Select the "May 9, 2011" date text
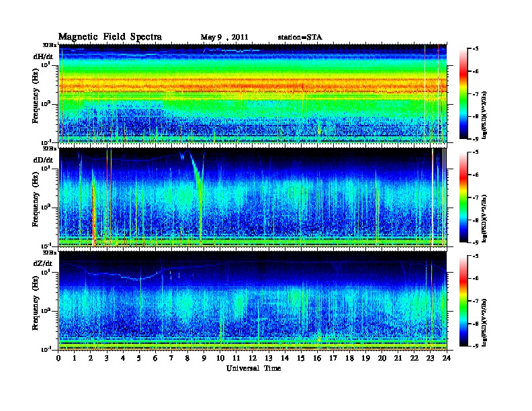The height and width of the screenshot is (411, 532). click(x=224, y=38)
